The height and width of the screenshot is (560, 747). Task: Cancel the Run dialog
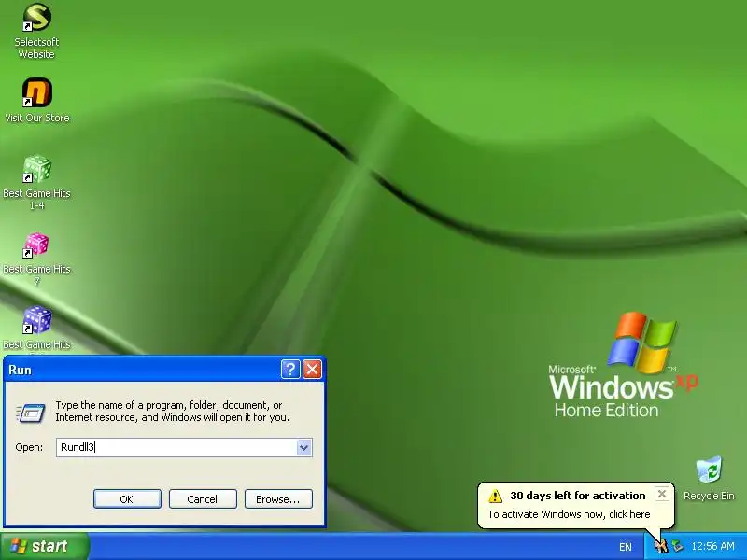[203, 499]
